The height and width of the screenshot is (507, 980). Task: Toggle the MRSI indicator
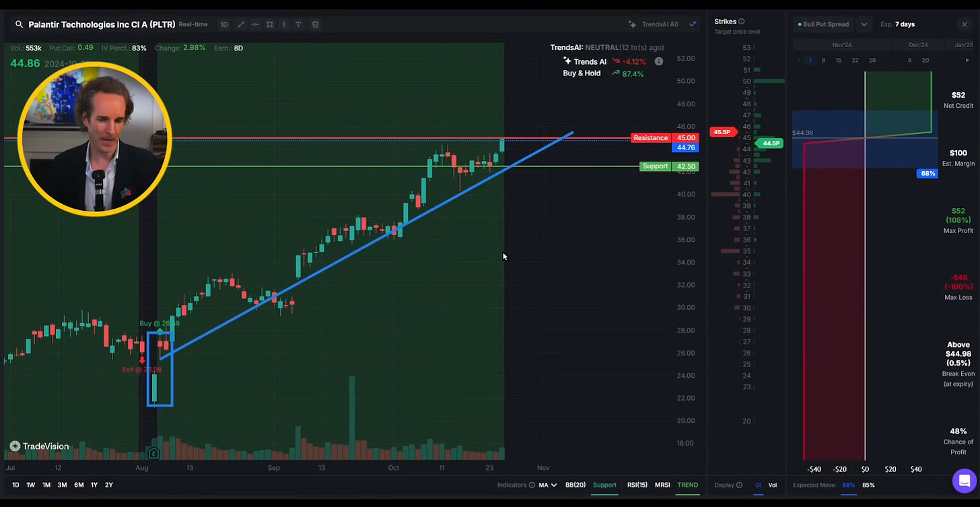(662, 485)
